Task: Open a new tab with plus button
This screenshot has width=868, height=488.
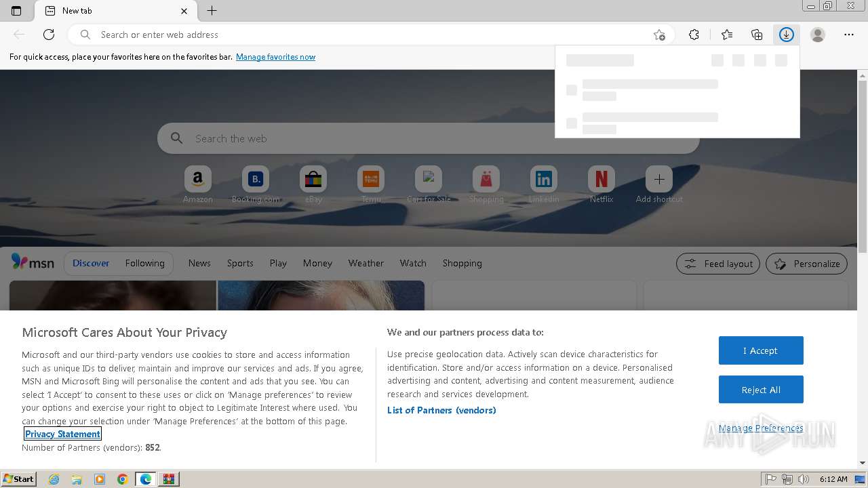Action: pyautogui.click(x=212, y=11)
